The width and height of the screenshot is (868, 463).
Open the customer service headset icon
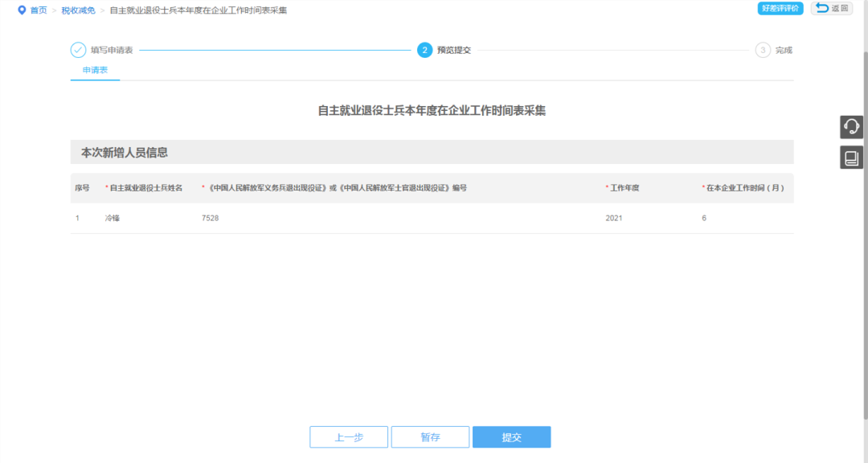(x=851, y=127)
